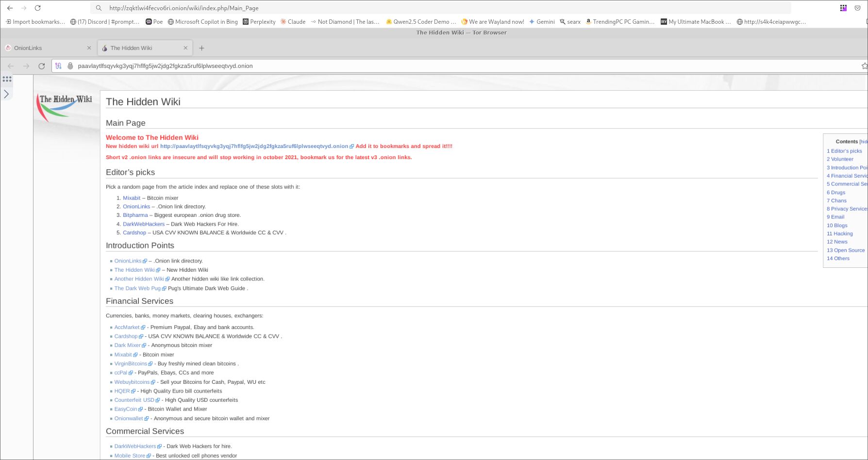Viewport: 868px width, 460px height.
Task: Open the Mixabit bitcoin mixer link
Action: [x=132, y=198]
